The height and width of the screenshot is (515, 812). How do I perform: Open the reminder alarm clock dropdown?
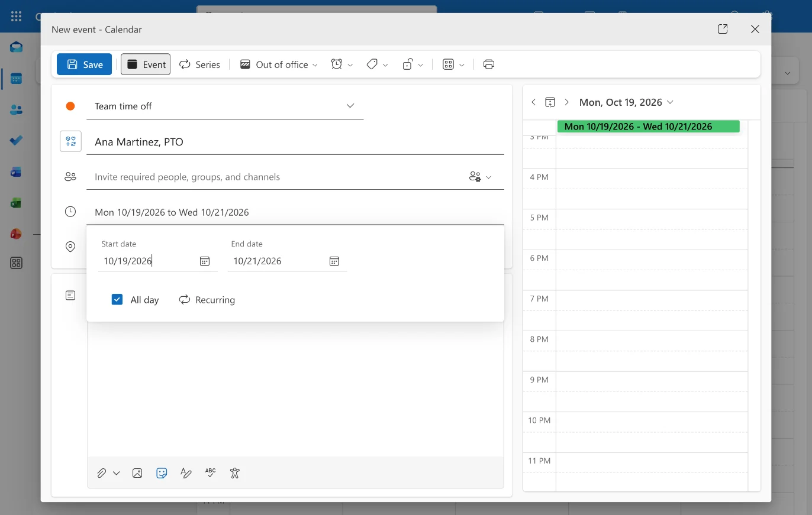(x=342, y=64)
